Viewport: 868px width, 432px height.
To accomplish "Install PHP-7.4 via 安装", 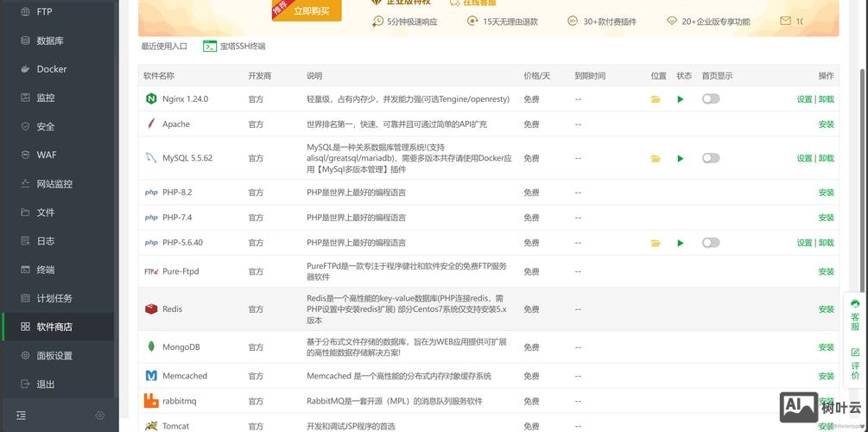I will [826, 218].
